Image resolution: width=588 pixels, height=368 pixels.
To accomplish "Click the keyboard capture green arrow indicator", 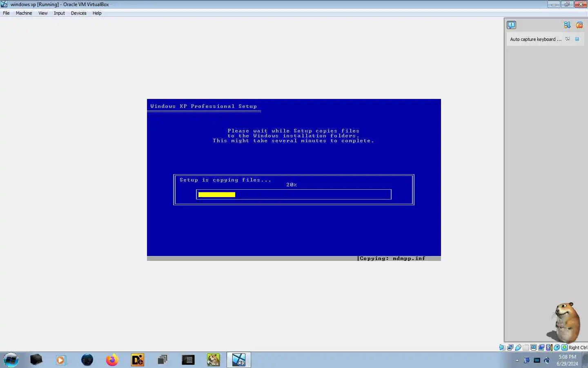I will pyautogui.click(x=564, y=348).
